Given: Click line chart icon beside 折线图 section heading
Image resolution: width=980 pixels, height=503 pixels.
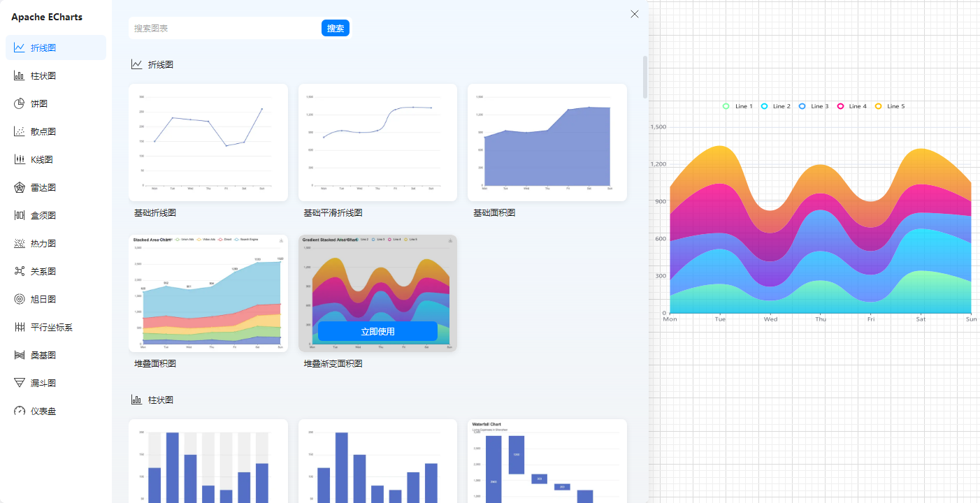Looking at the screenshot, I should tap(136, 64).
